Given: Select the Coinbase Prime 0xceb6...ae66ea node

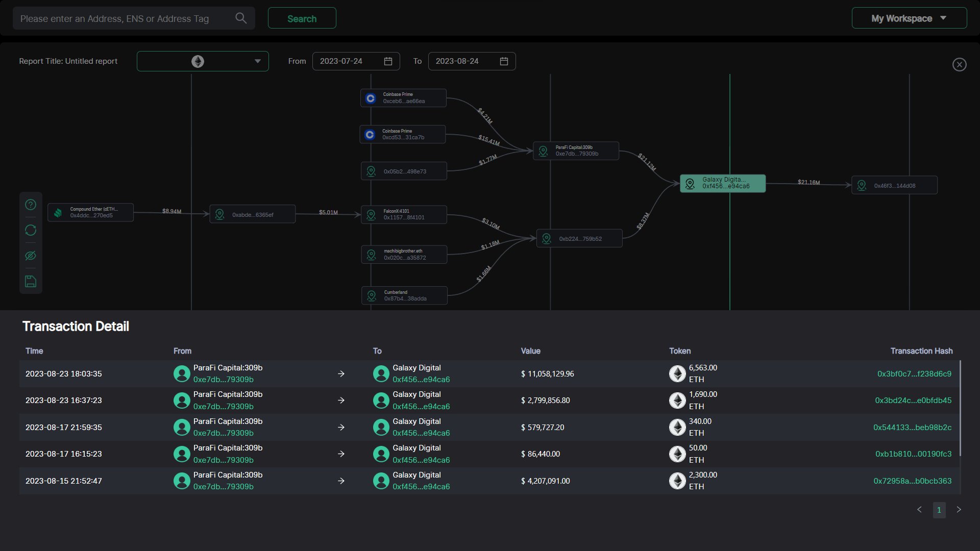Looking at the screenshot, I should point(403,98).
